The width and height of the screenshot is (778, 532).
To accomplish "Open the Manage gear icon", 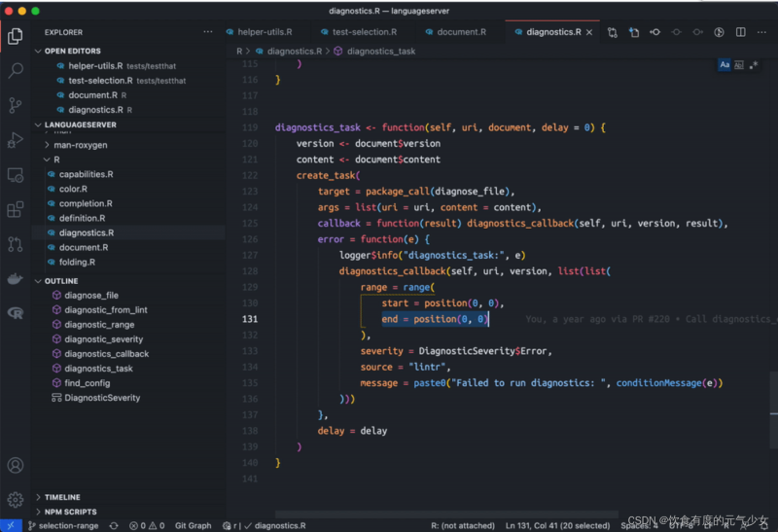I will (15, 499).
